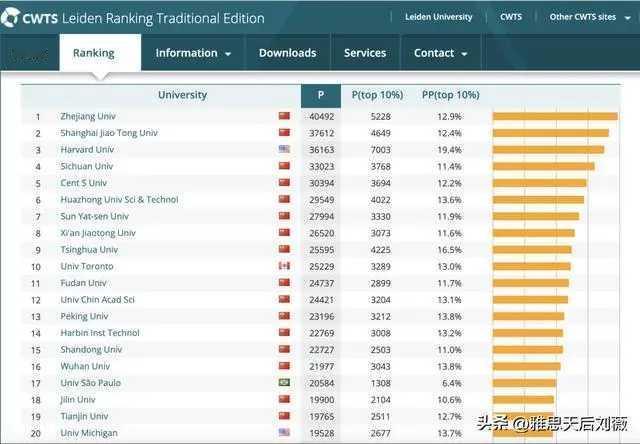Viewport: 640px width, 444px height.
Task: Click the China flag beside Wuhan Univ
Action: pos(284,366)
